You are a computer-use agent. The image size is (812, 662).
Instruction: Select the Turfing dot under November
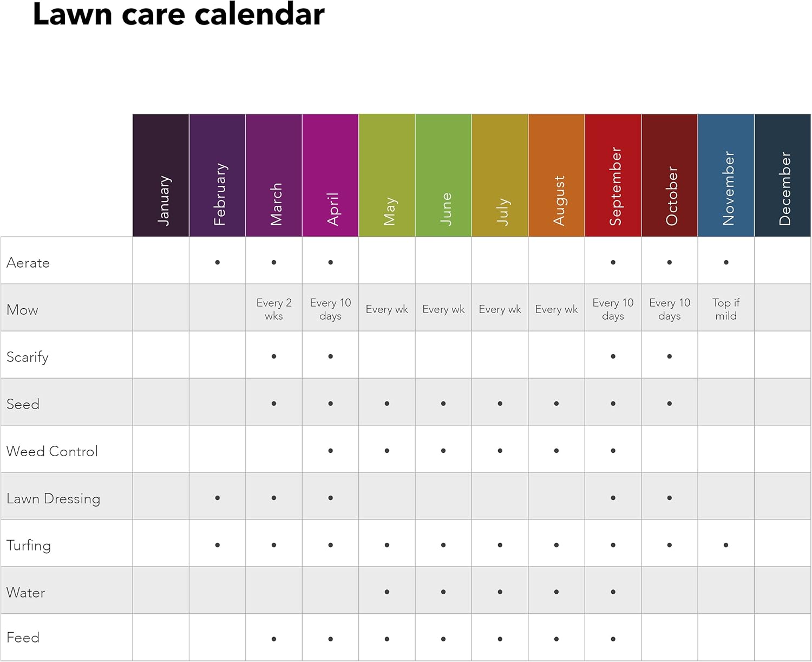726,545
